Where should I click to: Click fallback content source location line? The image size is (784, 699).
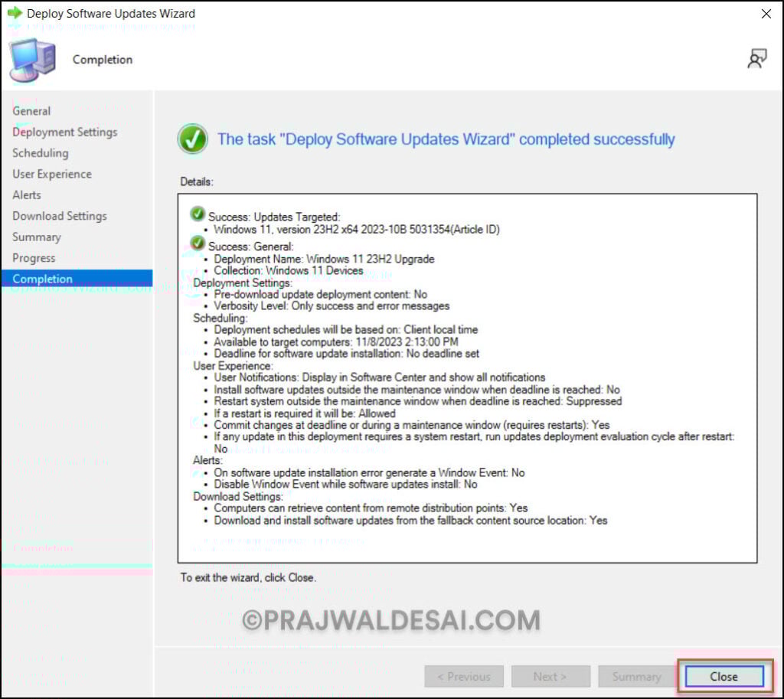410,521
